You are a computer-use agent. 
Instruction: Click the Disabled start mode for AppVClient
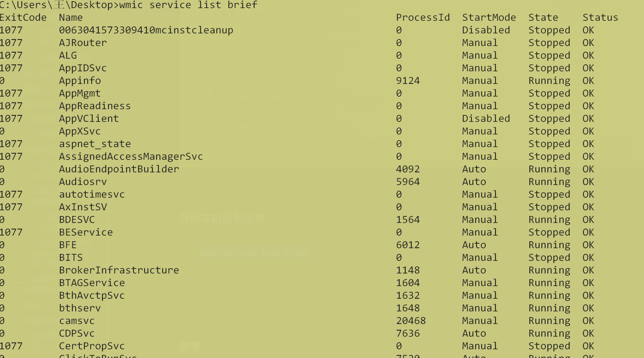486,119
